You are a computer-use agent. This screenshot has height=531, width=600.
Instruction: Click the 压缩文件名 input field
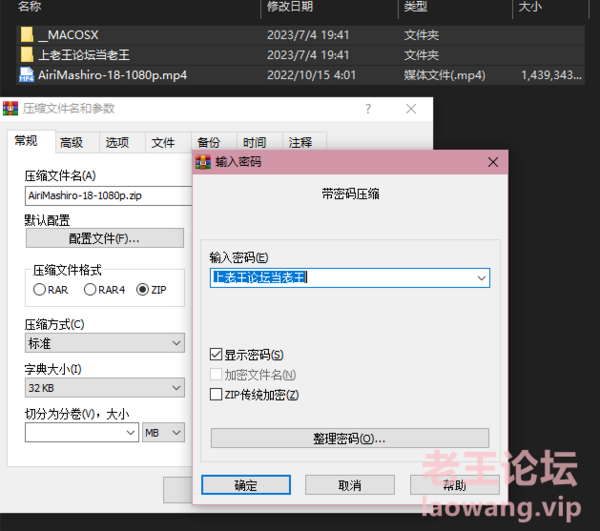pos(109,196)
